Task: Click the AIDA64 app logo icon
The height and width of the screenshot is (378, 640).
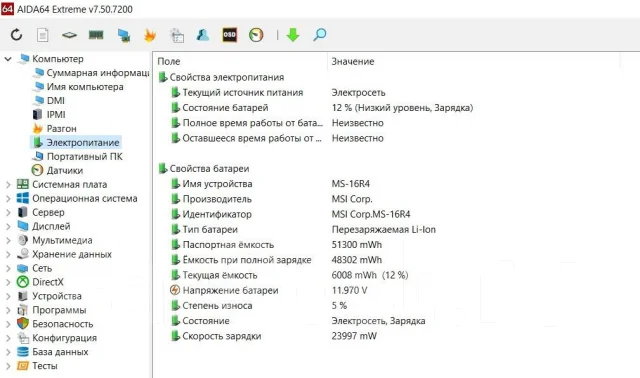Action: pos(7,9)
